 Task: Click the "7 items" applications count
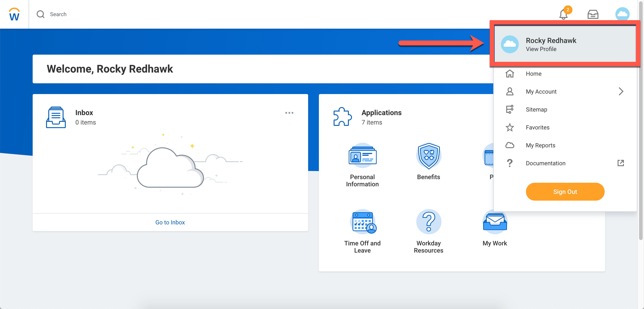coord(372,122)
